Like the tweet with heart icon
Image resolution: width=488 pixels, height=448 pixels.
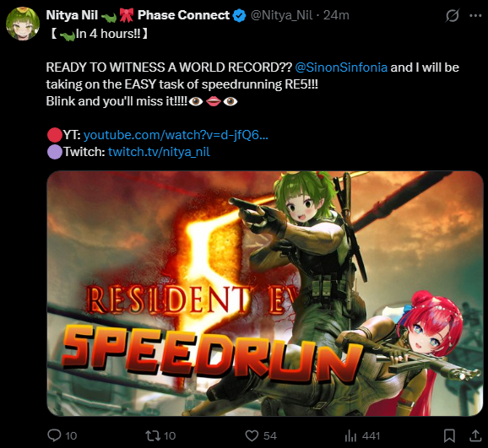pos(252,435)
